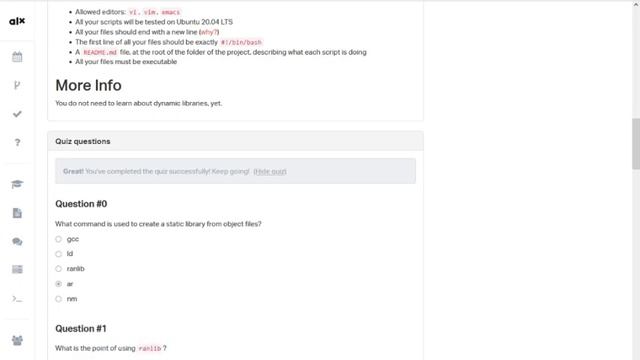The width and height of the screenshot is (640, 360).
Task: Open the 'why?' link about new lines
Action: [x=209, y=32]
